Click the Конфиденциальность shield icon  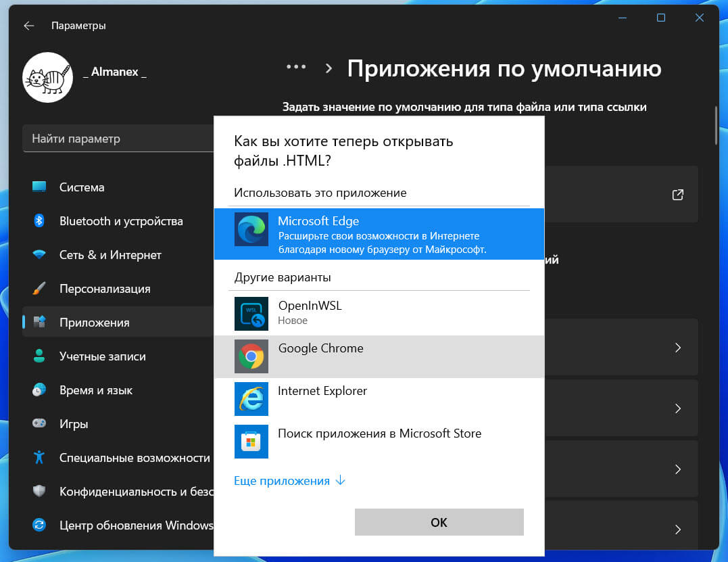(x=39, y=491)
